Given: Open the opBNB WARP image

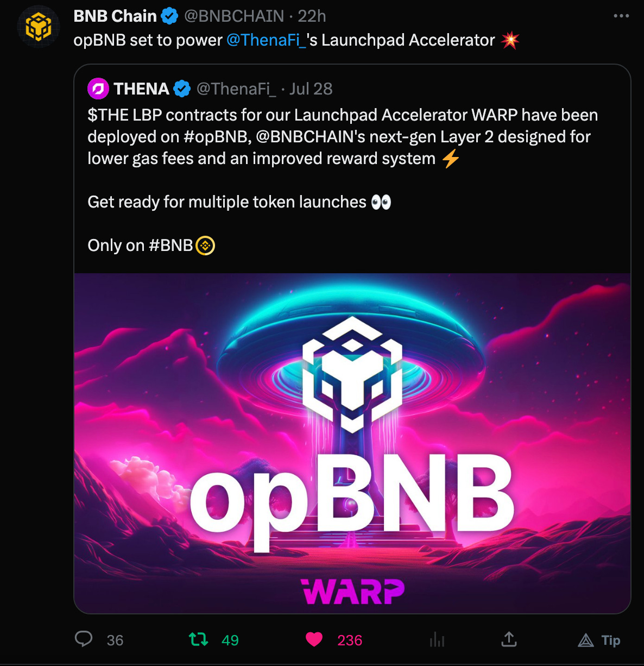Looking at the screenshot, I should coord(352,443).
